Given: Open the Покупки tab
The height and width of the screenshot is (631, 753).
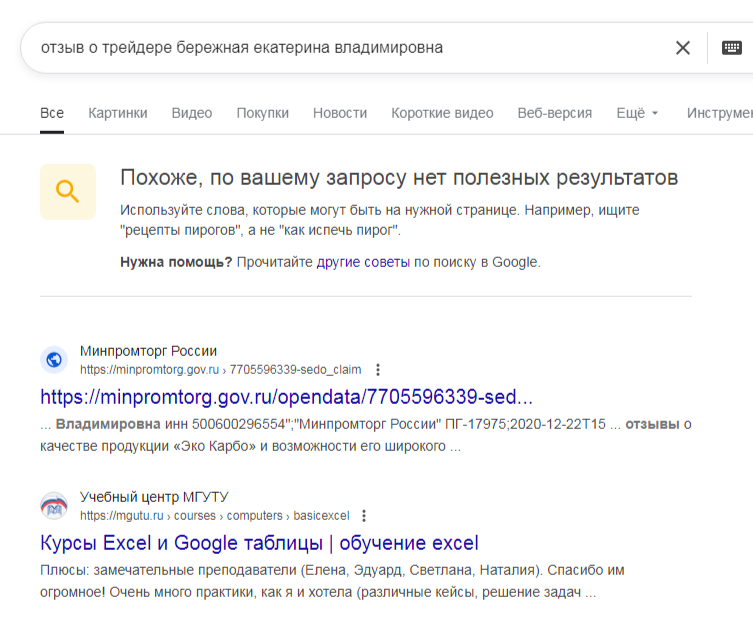Looking at the screenshot, I should click(263, 113).
